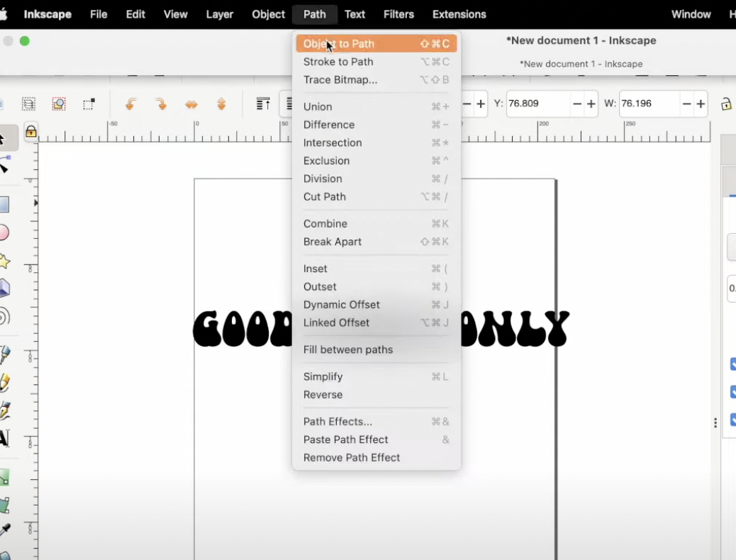
Task: Select the 3D Box tool
Action: (9, 288)
